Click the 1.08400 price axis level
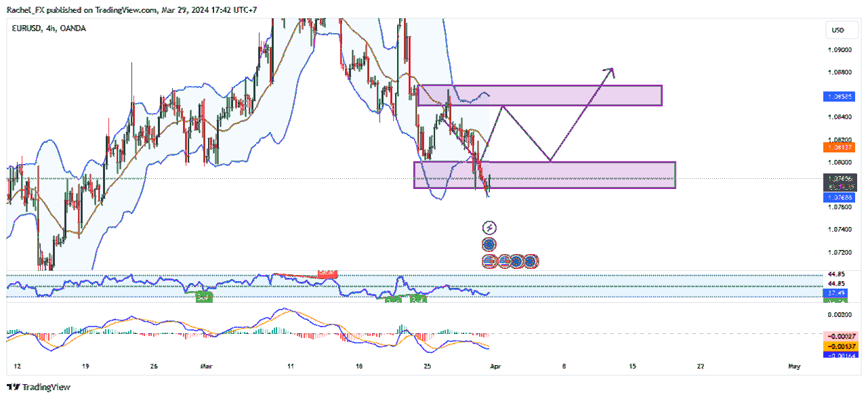Viewport: 868px width, 399px height. click(839, 117)
